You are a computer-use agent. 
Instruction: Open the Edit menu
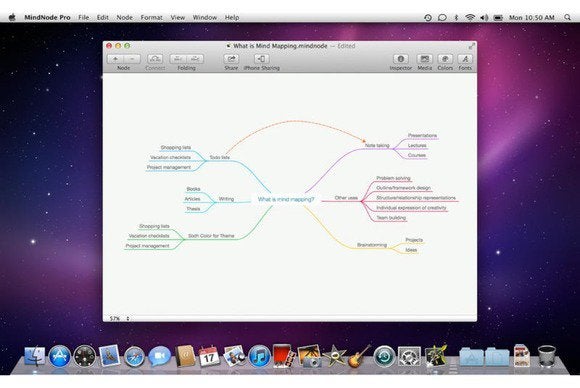[102, 17]
